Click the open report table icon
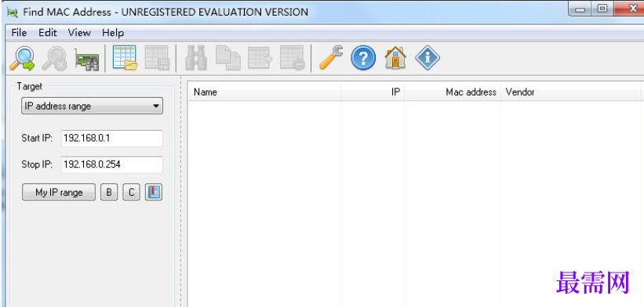644x307 pixels. [125, 58]
